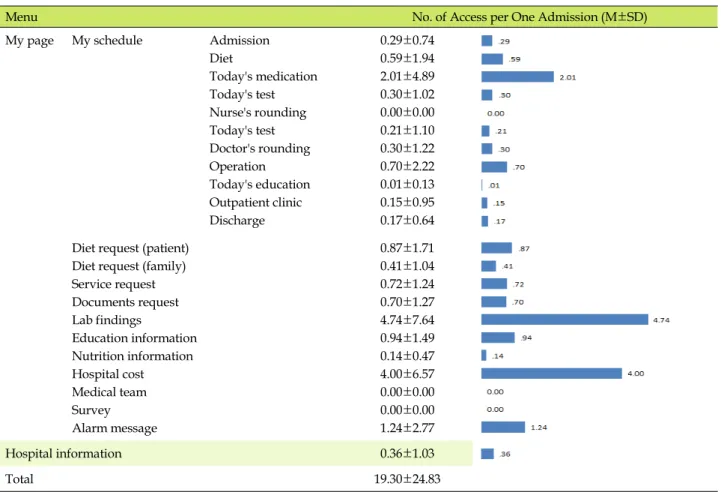Image resolution: width=721 pixels, height=492 pixels.
Task: Click the 'Medical team' label
Action: [x=109, y=392]
